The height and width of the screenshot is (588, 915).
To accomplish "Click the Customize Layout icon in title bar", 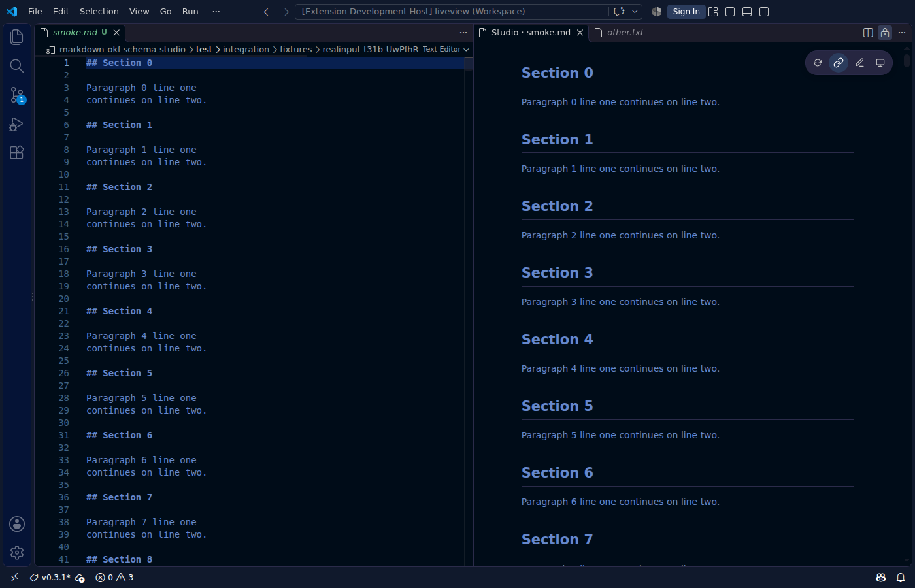I will tap(713, 12).
